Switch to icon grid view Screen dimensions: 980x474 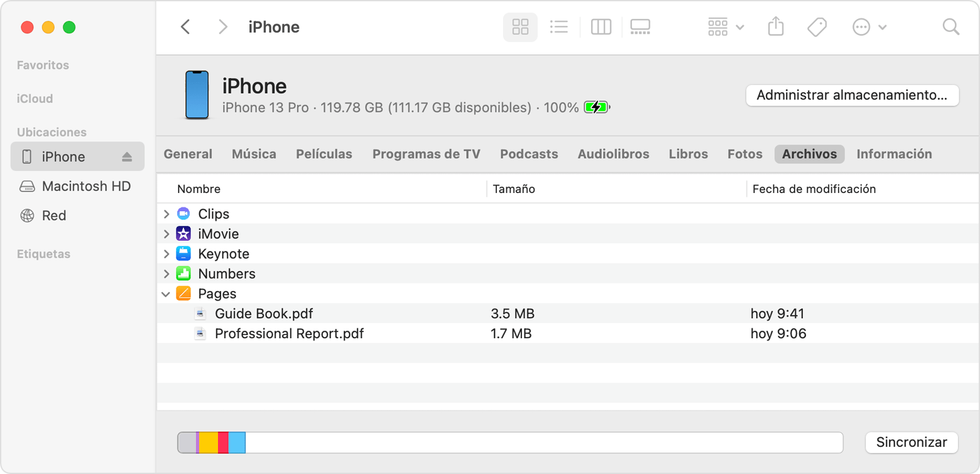520,27
